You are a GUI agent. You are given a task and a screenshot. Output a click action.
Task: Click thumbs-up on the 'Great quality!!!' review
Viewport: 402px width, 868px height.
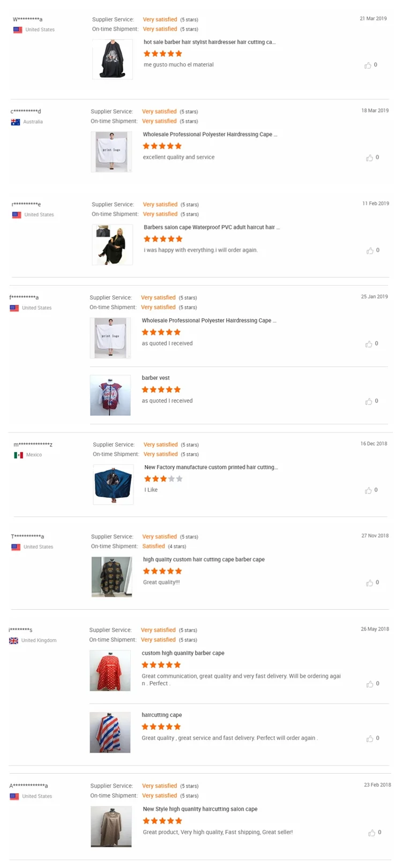369,583
